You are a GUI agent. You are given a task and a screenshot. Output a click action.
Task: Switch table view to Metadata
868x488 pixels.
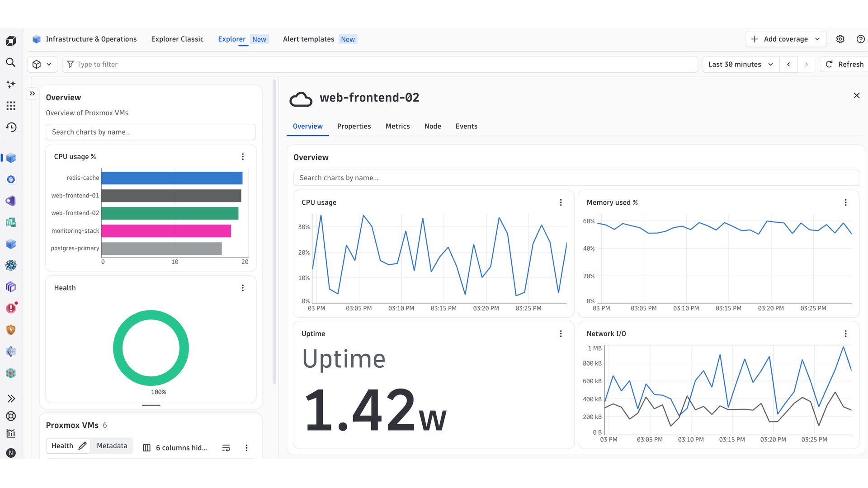pyautogui.click(x=112, y=446)
